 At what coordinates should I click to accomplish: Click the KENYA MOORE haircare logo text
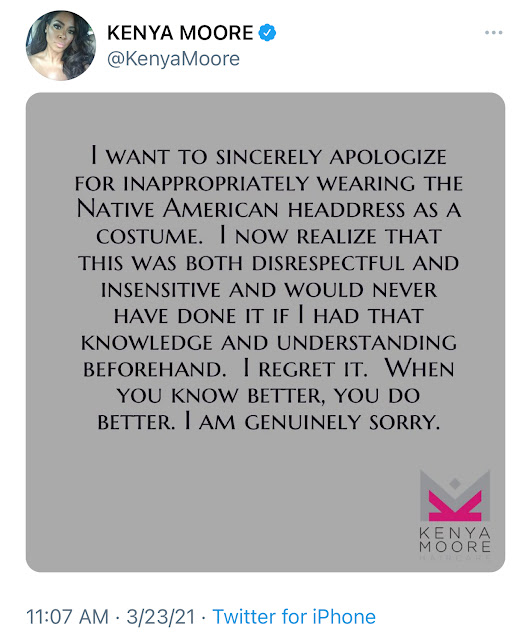pos(455,540)
